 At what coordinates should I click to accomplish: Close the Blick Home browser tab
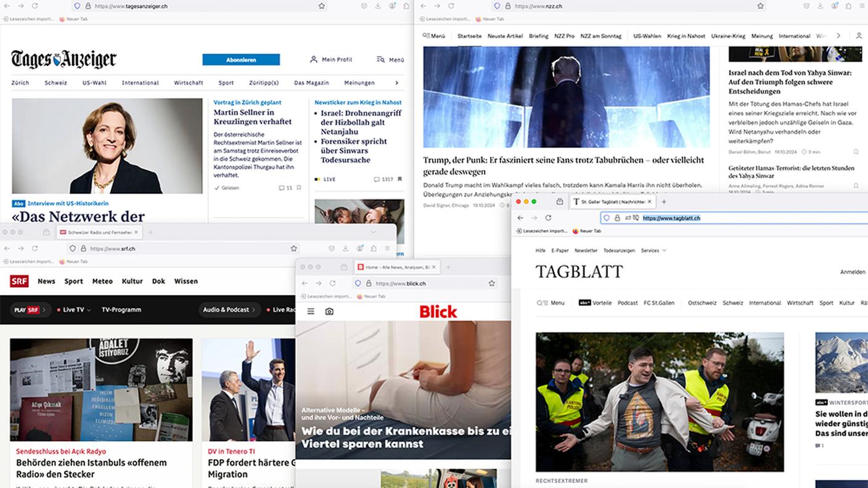433,267
